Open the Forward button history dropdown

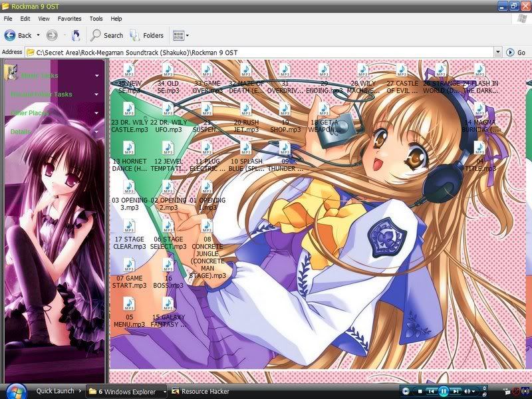pyautogui.click(x=65, y=35)
